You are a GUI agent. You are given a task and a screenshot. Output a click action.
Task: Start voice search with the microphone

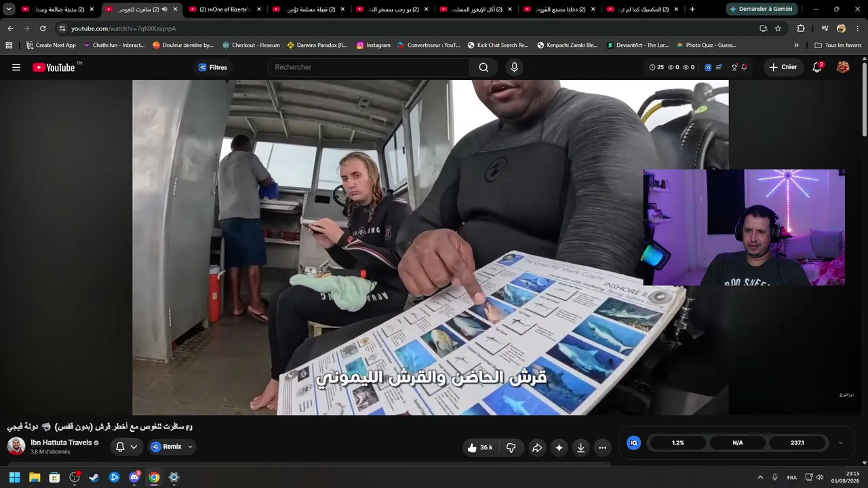click(x=514, y=67)
